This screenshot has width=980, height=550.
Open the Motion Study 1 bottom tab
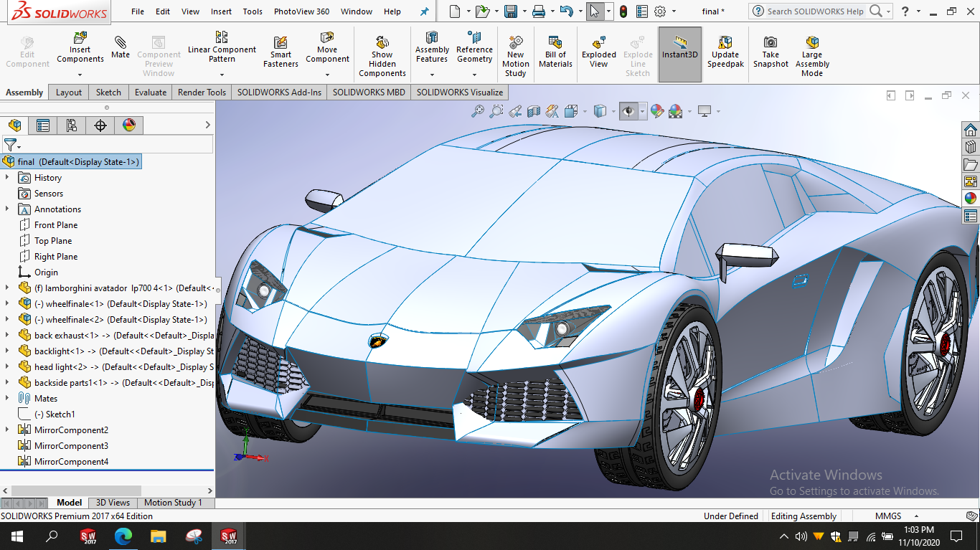coord(173,503)
